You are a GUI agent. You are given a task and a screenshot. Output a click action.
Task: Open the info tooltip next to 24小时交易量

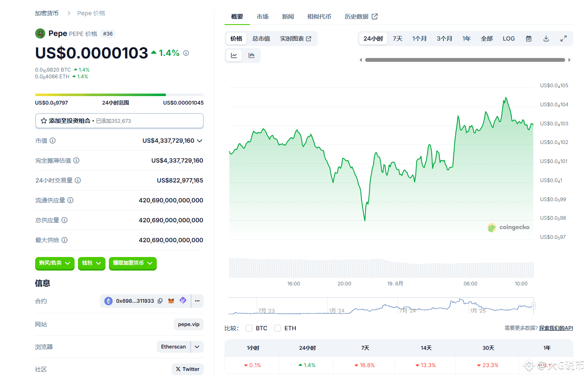pyautogui.click(x=78, y=180)
